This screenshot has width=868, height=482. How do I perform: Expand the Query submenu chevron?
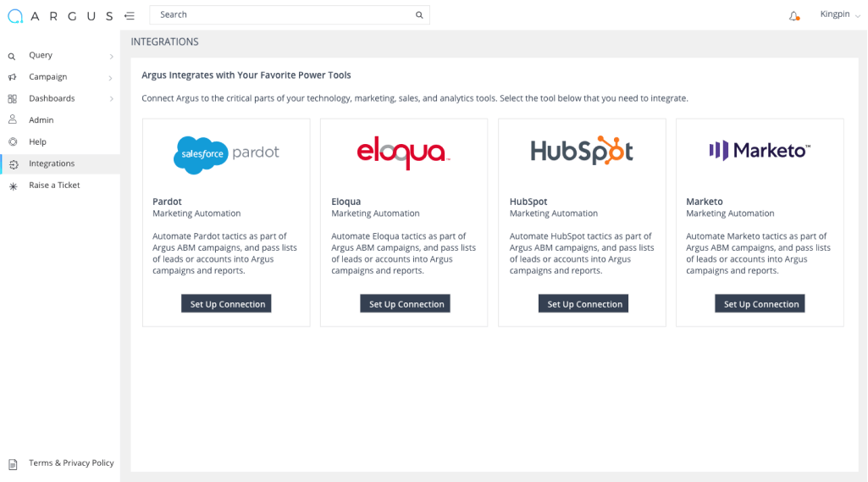click(x=111, y=57)
